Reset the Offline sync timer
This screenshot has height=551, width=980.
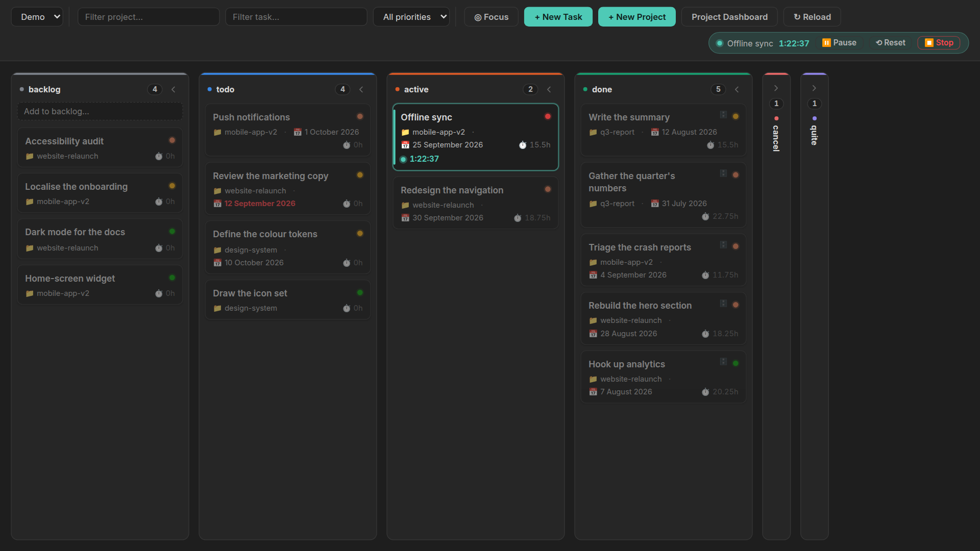(x=891, y=43)
